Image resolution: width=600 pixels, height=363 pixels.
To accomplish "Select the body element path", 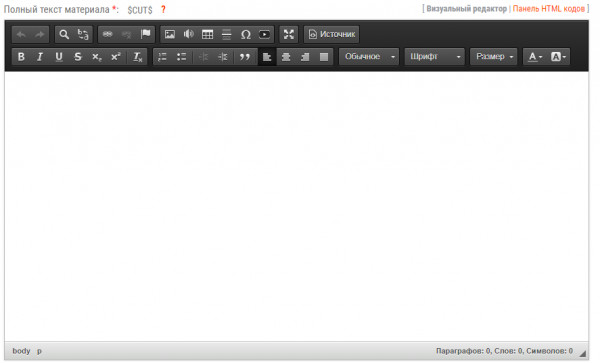I will point(21,351).
